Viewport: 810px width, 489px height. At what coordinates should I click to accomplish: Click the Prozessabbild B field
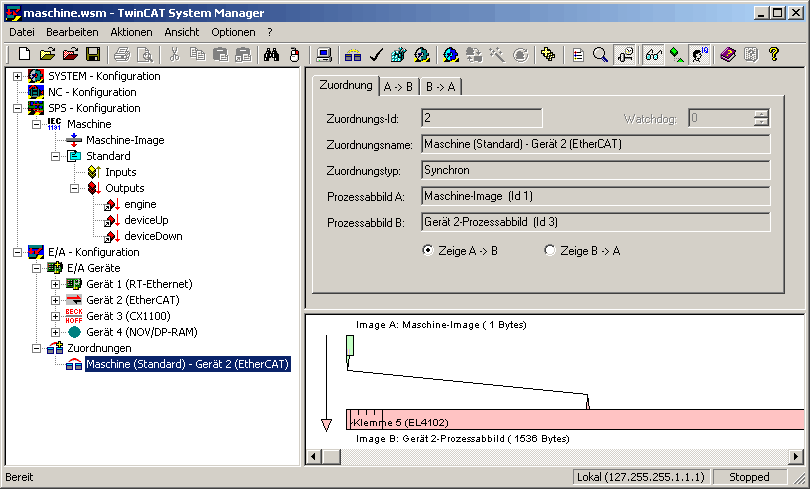pyautogui.click(x=596, y=222)
